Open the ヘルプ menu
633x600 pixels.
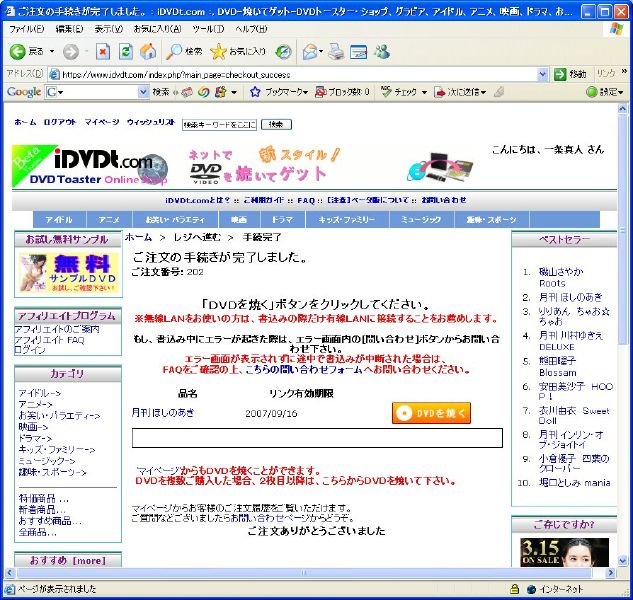252,29
